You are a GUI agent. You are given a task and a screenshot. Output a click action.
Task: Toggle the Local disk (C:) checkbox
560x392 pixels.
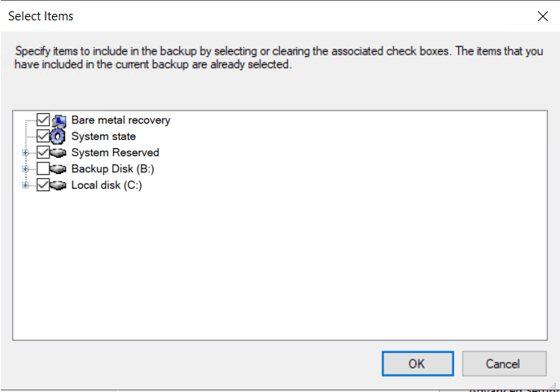pos(43,185)
